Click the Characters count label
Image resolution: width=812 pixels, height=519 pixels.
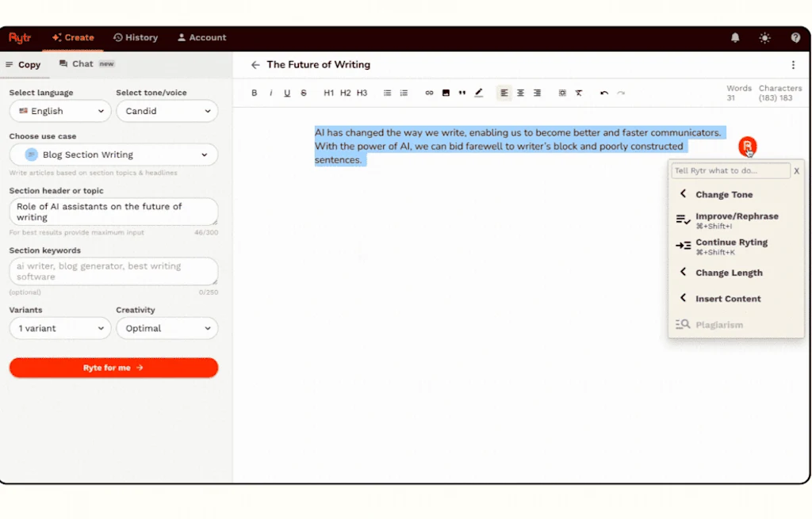pos(780,89)
